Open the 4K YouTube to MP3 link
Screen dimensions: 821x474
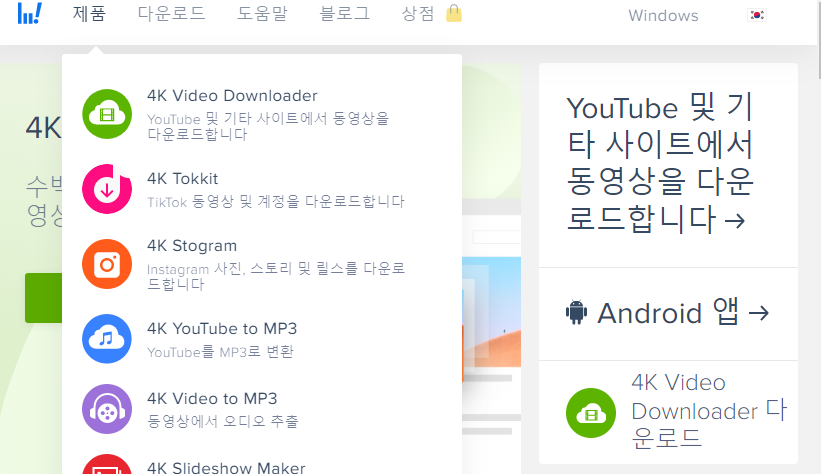coord(222,328)
